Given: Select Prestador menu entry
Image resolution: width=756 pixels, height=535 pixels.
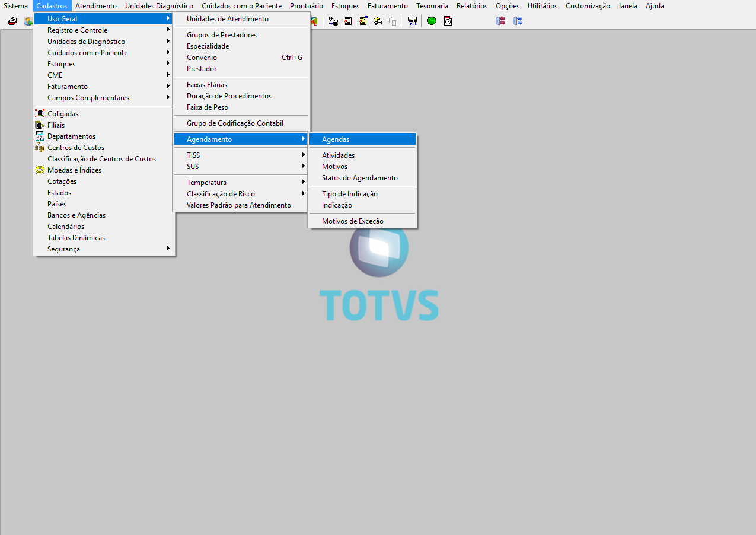Looking at the screenshot, I should pyautogui.click(x=240, y=69).
